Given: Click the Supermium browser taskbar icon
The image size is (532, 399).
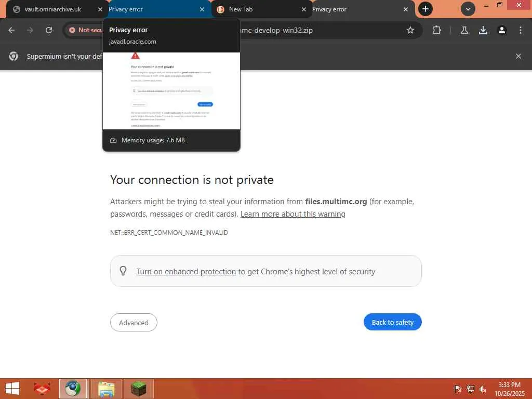Looking at the screenshot, I should [x=73, y=389].
